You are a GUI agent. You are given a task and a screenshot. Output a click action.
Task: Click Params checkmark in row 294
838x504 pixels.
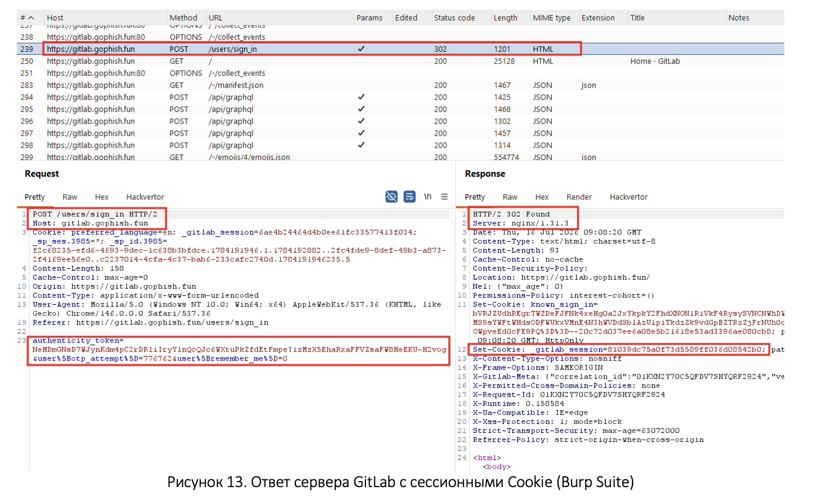tap(361, 97)
